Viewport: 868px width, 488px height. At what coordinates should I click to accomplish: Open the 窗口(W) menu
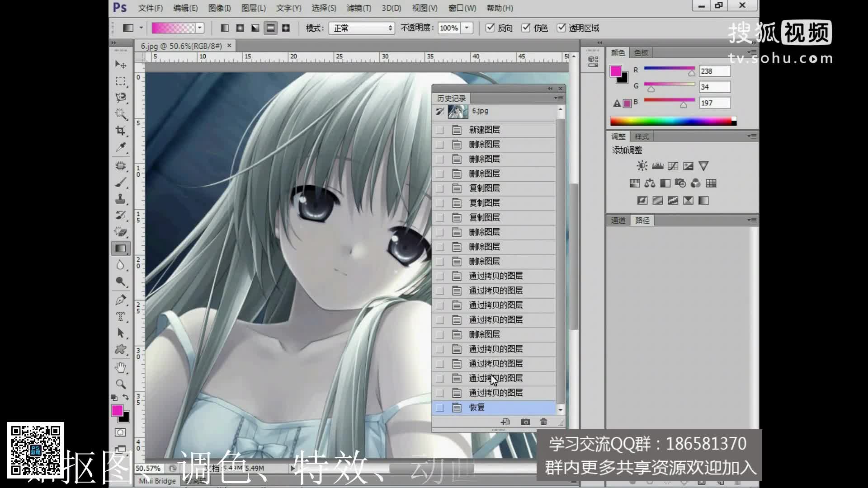[462, 8]
